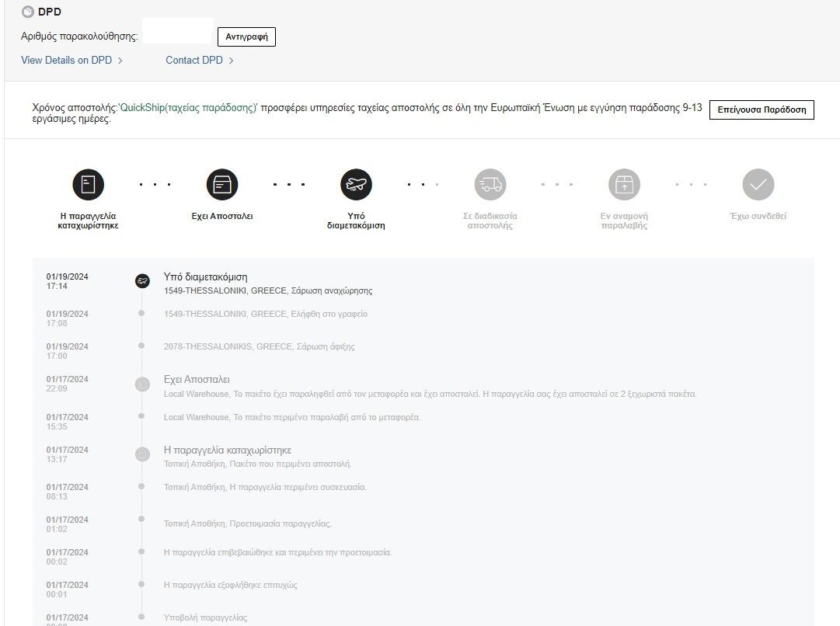Expand chevron next to View Details on DPD
This screenshot has height=626, width=840.
tap(120, 61)
